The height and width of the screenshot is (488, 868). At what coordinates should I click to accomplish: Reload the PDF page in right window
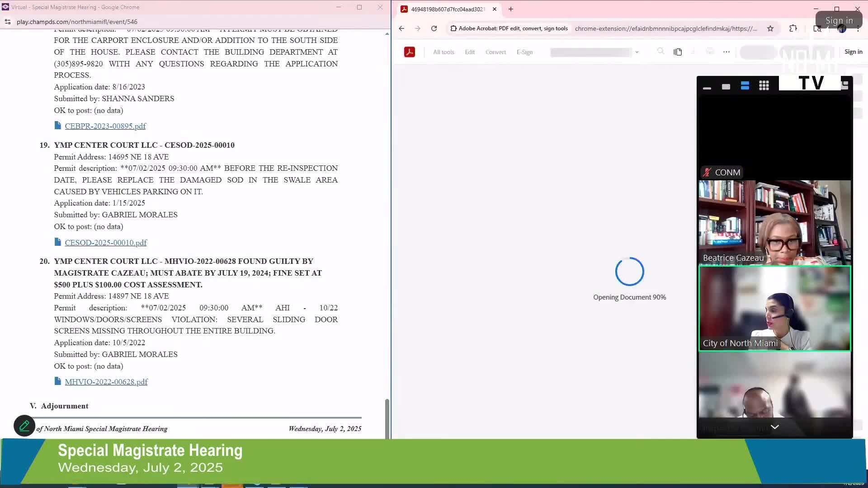(434, 28)
